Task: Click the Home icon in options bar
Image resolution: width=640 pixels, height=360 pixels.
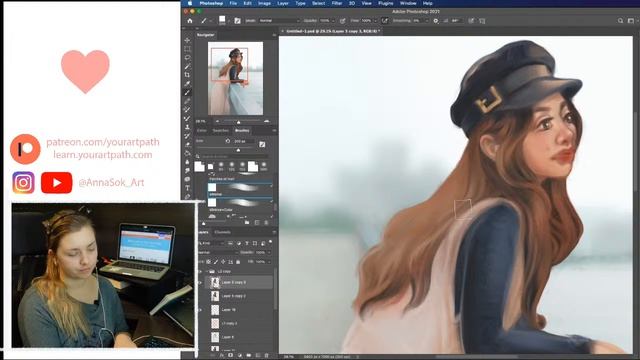Action: coord(190,20)
